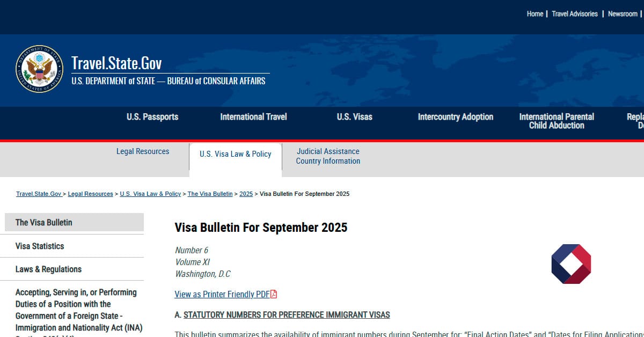Image resolution: width=644 pixels, height=337 pixels.
Task: Go to Judicial Assistance Country Information tab
Action: 328,156
